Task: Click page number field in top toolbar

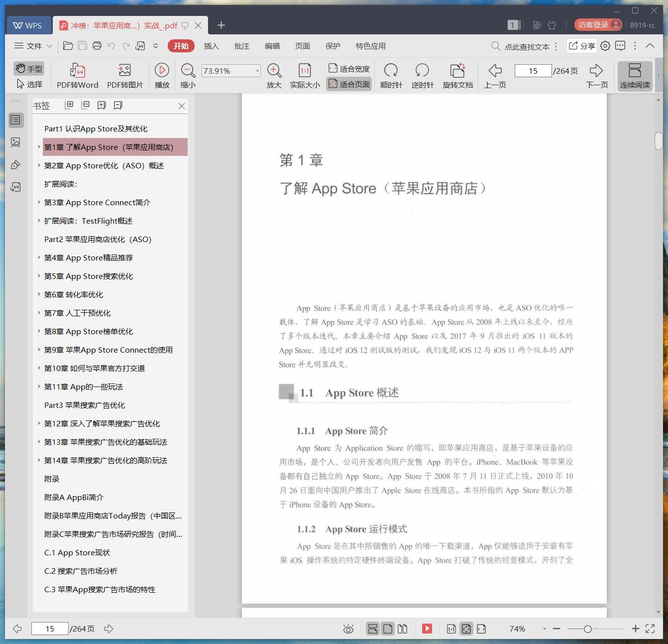Action: coord(533,71)
